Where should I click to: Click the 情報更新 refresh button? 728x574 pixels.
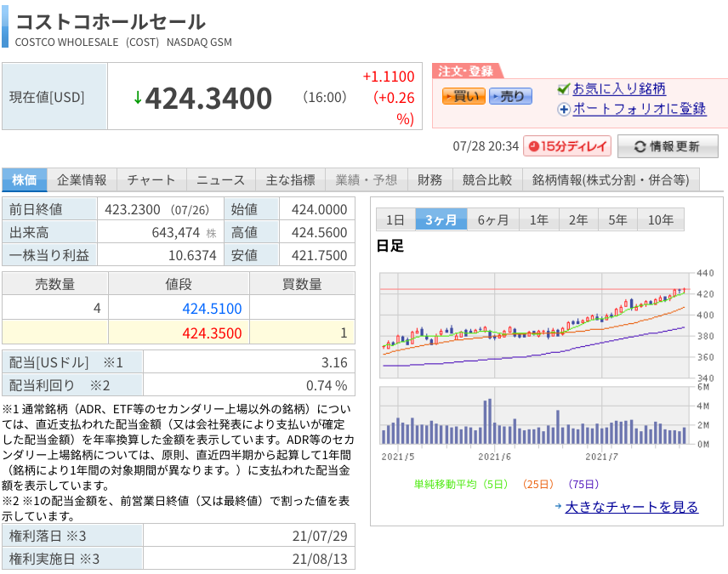click(668, 146)
